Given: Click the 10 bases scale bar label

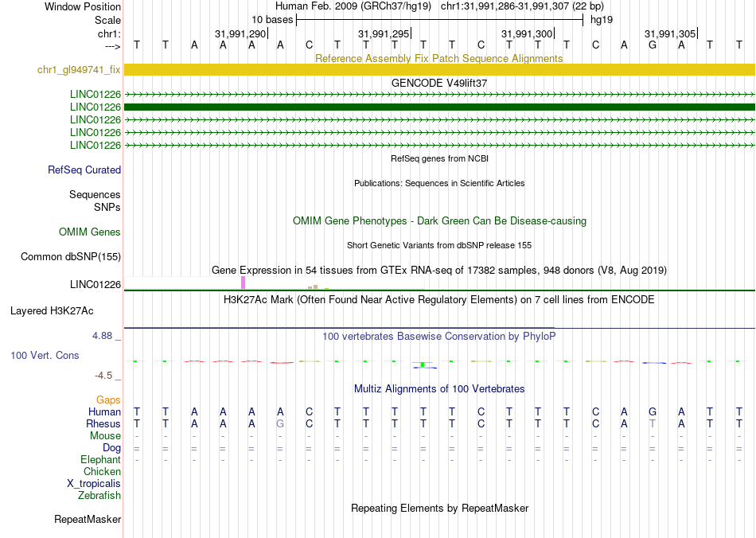Looking at the screenshot, I should pyautogui.click(x=272, y=20).
